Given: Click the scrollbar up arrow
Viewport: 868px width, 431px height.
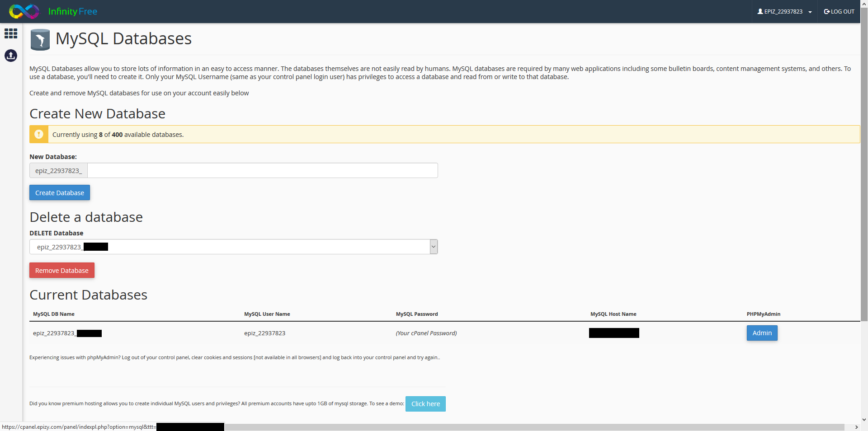Looking at the screenshot, I should 864,4.
